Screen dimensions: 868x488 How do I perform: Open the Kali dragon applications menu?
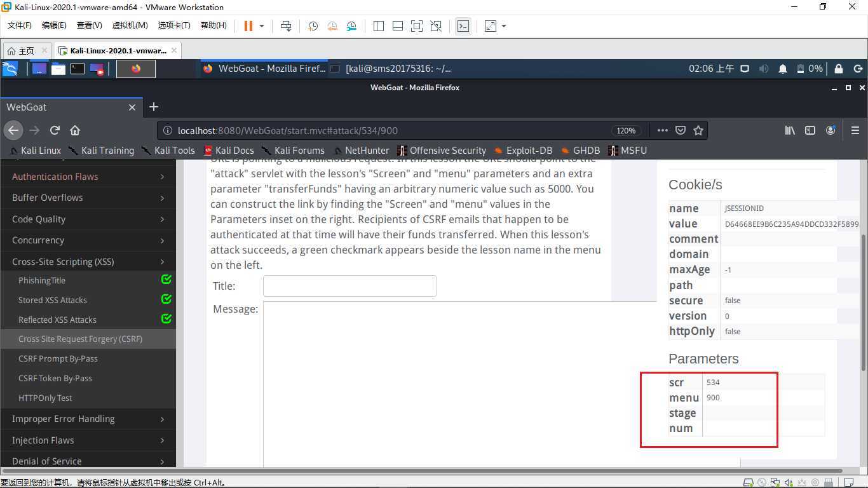[x=10, y=69]
